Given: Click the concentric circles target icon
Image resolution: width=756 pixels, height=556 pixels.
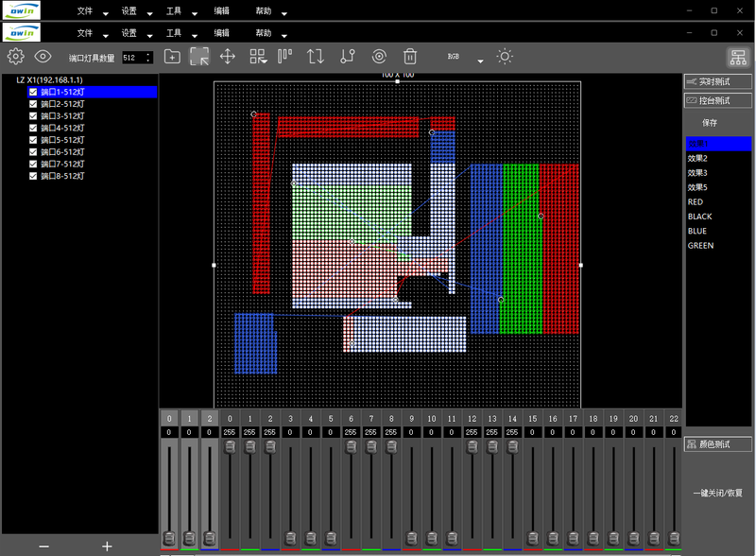Looking at the screenshot, I should pyautogui.click(x=379, y=57).
